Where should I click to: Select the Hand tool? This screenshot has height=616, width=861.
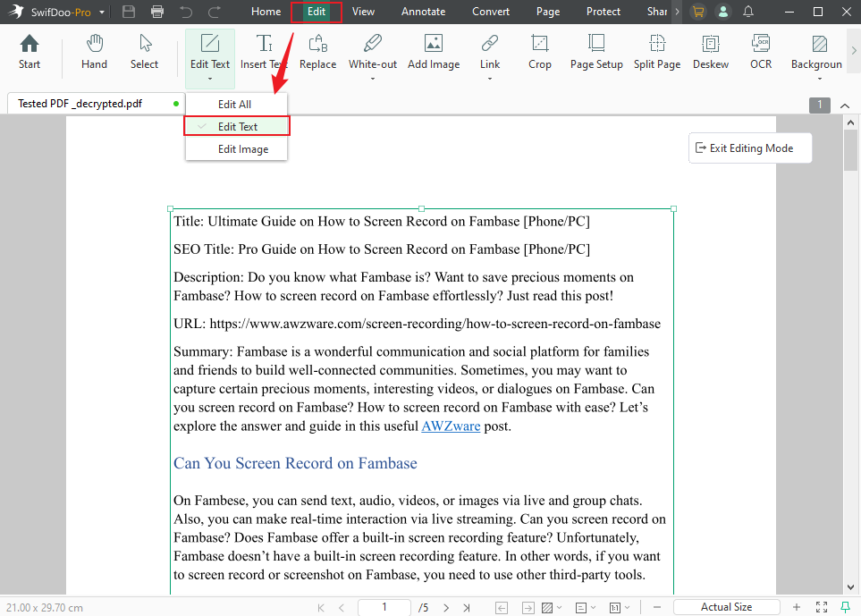coord(94,52)
